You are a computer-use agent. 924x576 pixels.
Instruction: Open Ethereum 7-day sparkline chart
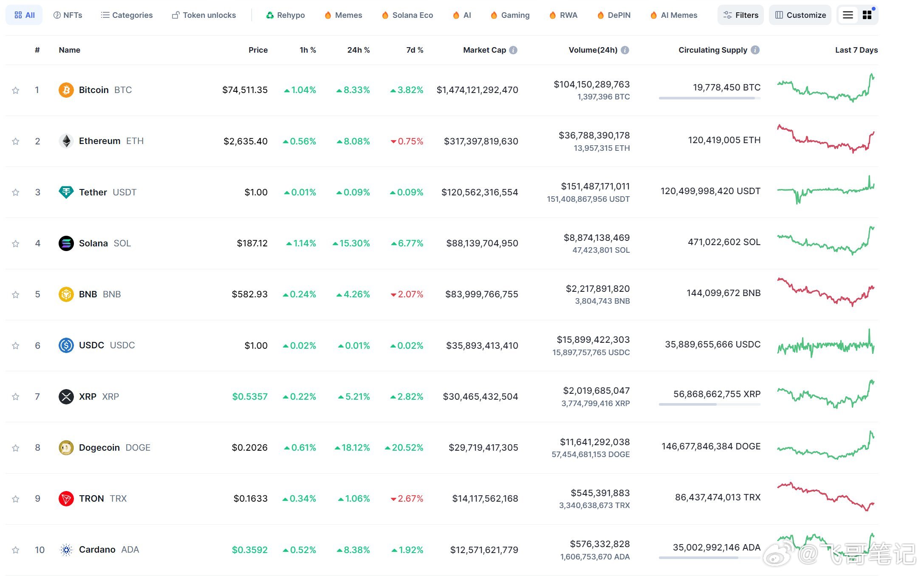pyautogui.click(x=825, y=139)
